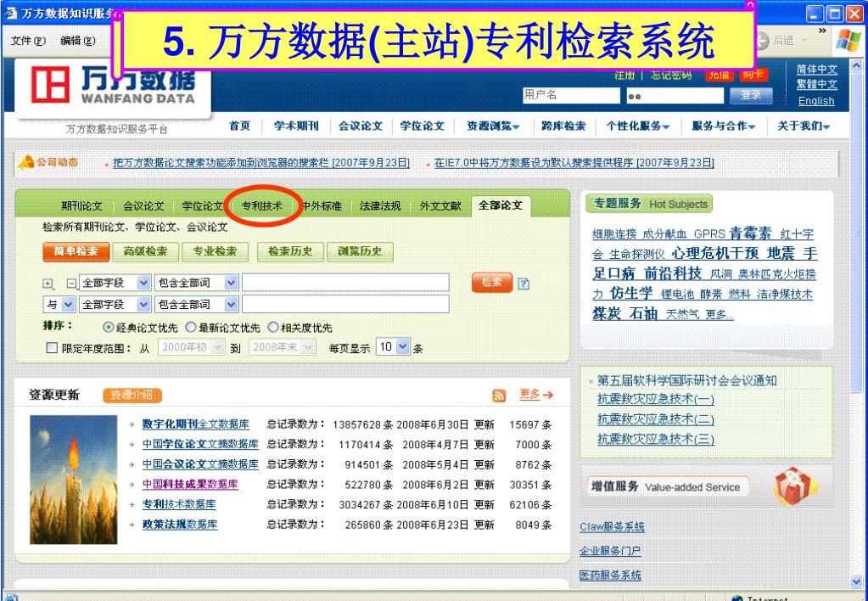The width and height of the screenshot is (868, 601).
Task: Expand the 服务与合作 navigation menu
Action: point(724,126)
